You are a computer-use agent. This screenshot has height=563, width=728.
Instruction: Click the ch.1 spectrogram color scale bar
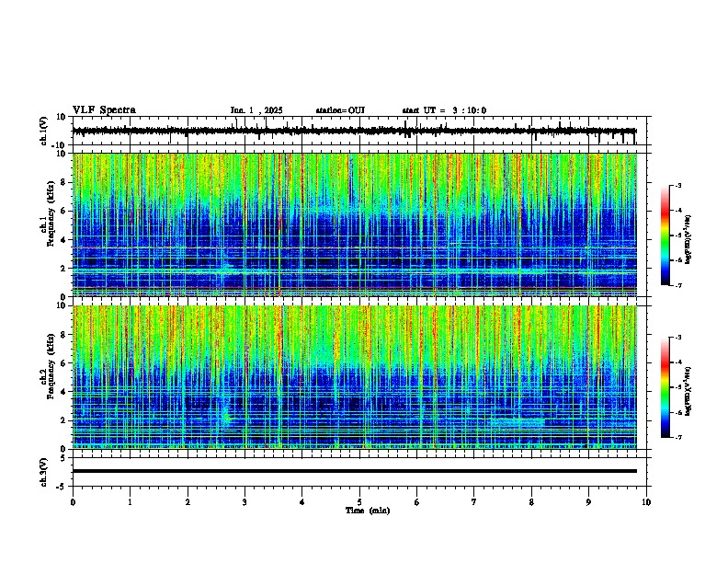(x=665, y=236)
